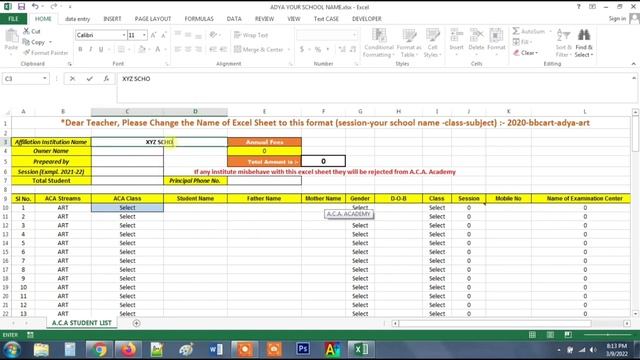640x360 pixels.
Task: Toggle Underline formatting
Action: pyautogui.click(x=101, y=49)
